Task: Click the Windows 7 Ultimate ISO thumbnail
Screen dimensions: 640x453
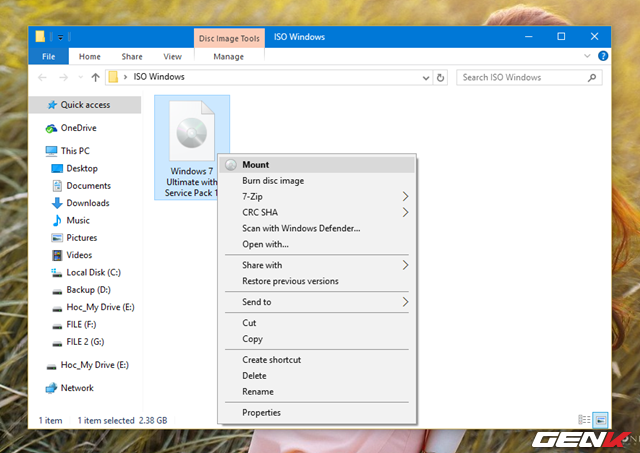Action: (192, 131)
